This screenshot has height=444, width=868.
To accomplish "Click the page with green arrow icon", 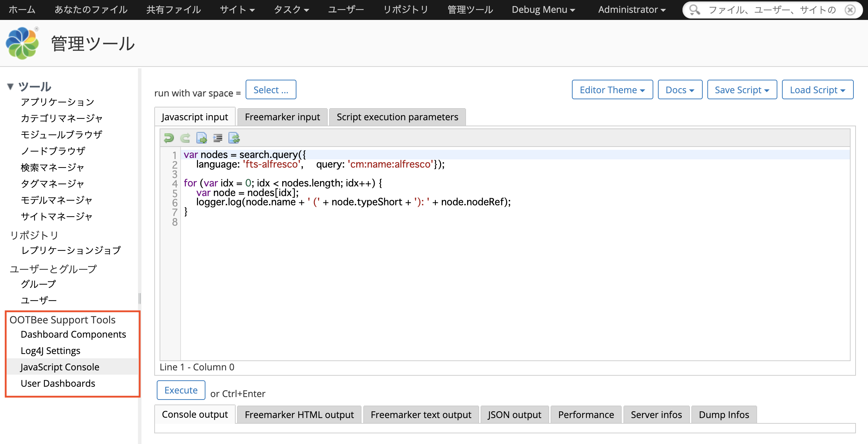I will pyautogui.click(x=202, y=138).
